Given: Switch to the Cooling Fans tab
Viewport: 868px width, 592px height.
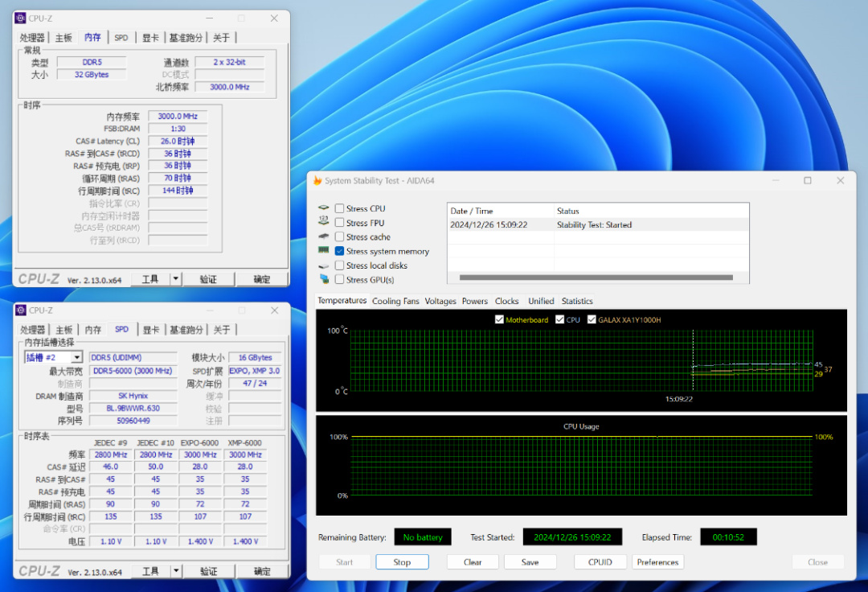Looking at the screenshot, I should pos(395,301).
